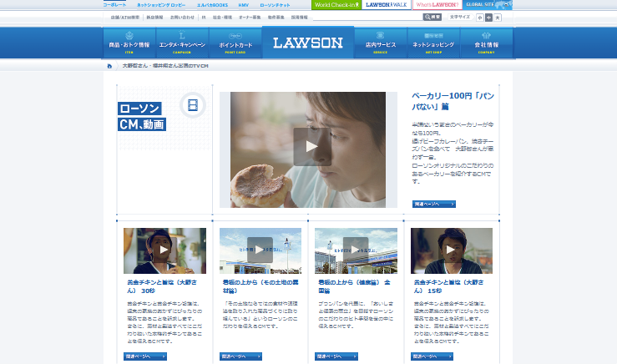Open the 商品・おトク情報 ITEM menu

coord(129,43)
